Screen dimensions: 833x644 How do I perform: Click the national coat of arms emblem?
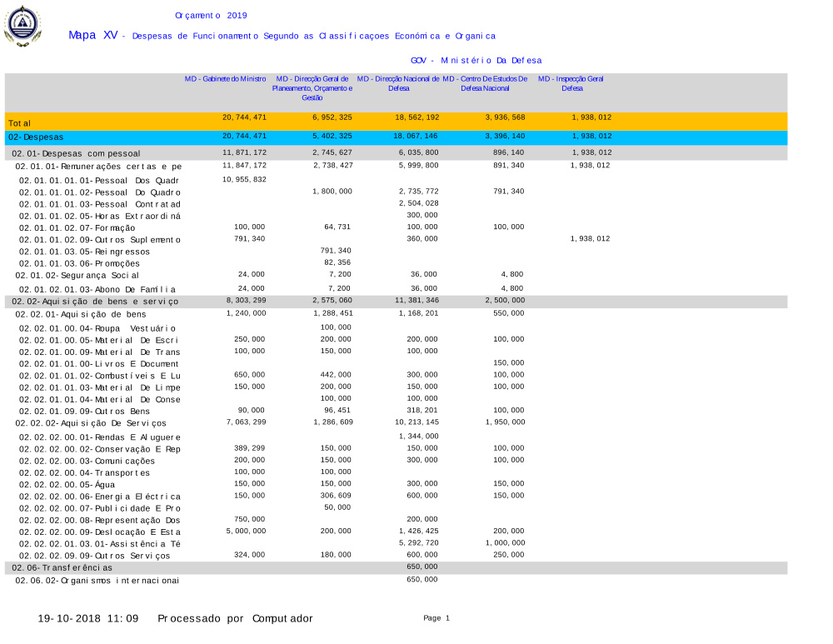pyautogui.click(x=22, y=26)
